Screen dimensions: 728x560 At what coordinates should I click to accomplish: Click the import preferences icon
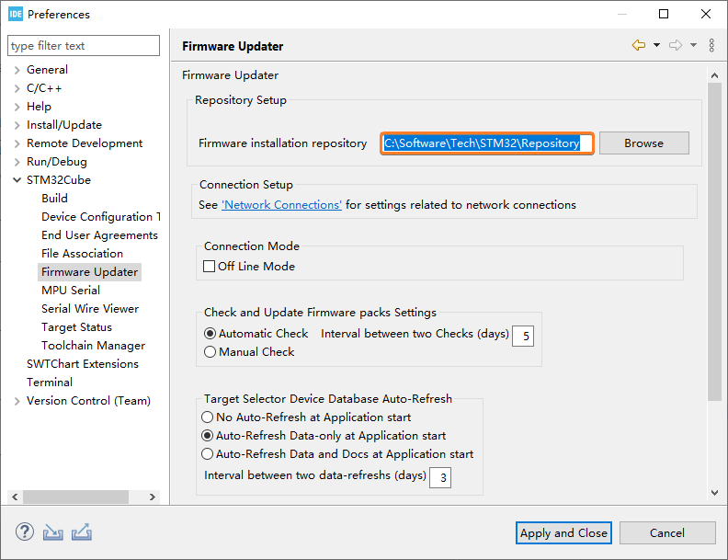coord(53,532)
